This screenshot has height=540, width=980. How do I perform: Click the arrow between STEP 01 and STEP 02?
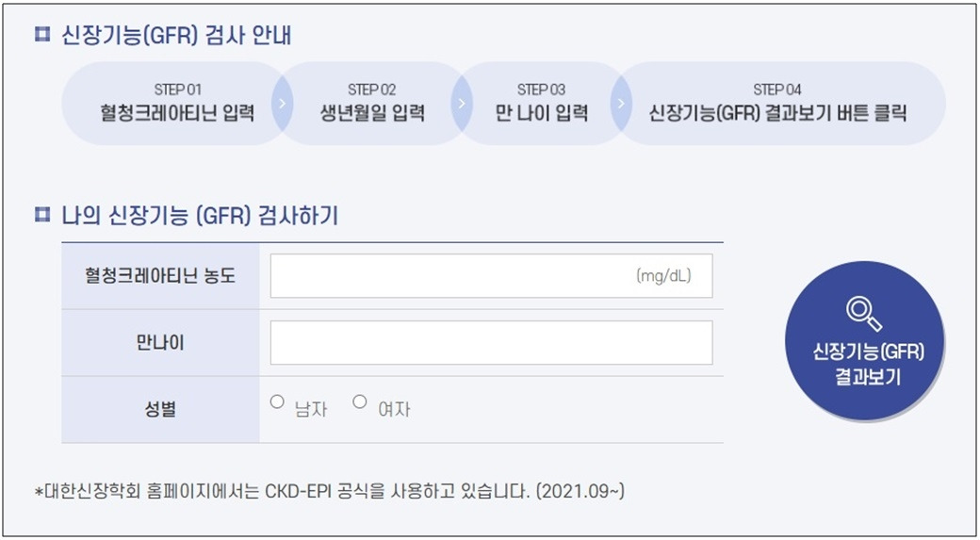pos(282,103)
